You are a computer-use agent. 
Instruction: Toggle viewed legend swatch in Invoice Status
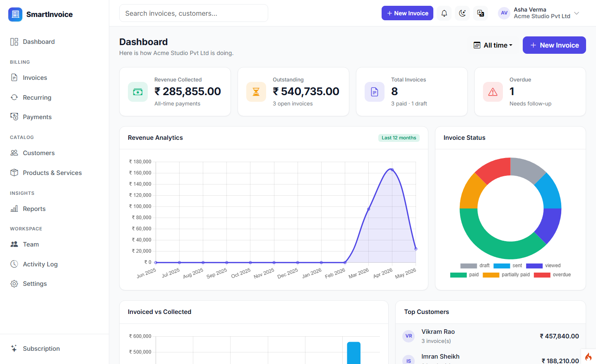[534, 266]
